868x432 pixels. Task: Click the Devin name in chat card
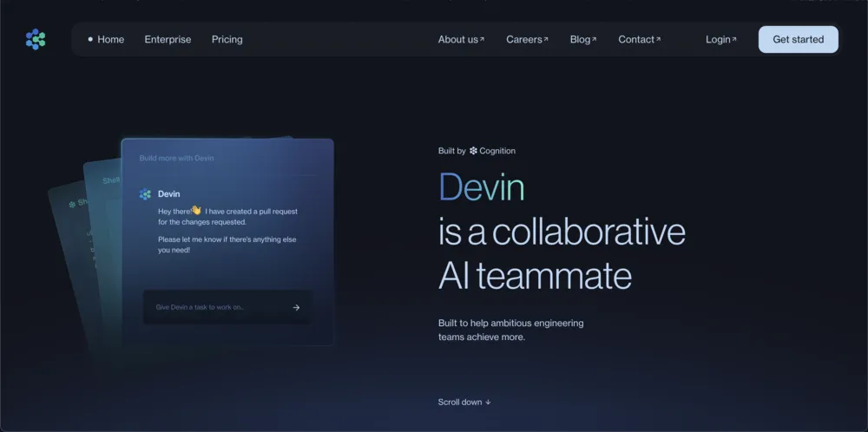pos(169,193)
